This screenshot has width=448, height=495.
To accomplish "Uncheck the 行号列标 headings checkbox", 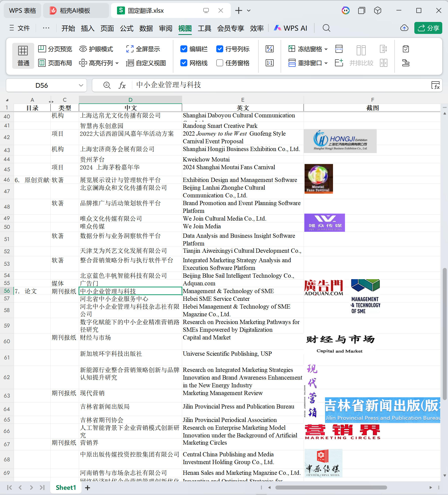I will [220, 49].
